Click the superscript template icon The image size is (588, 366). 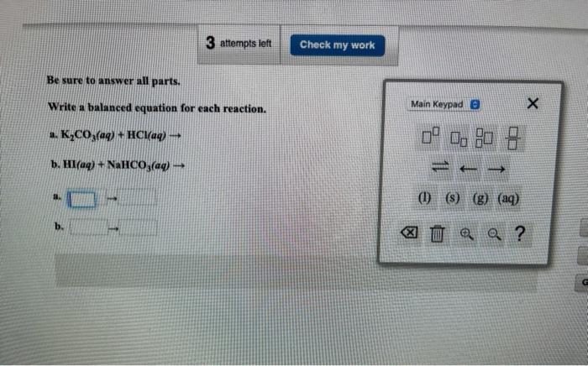tap(430, 136)
